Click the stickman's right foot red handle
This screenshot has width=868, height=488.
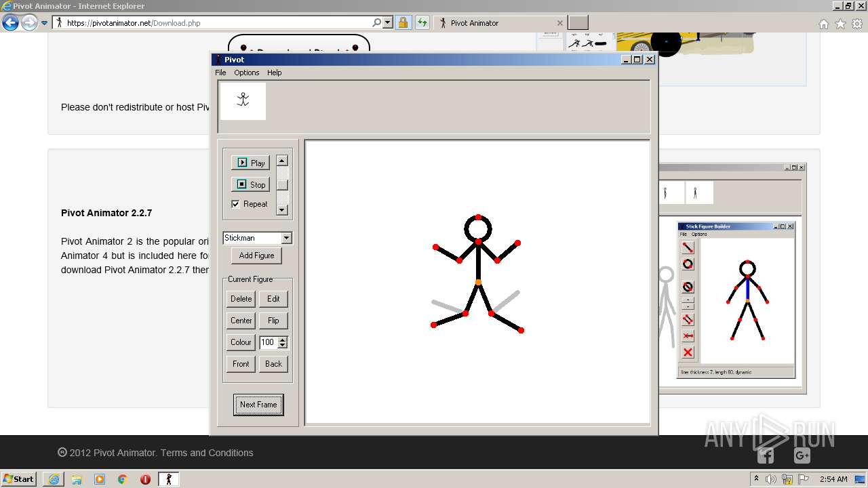(521, 330)
